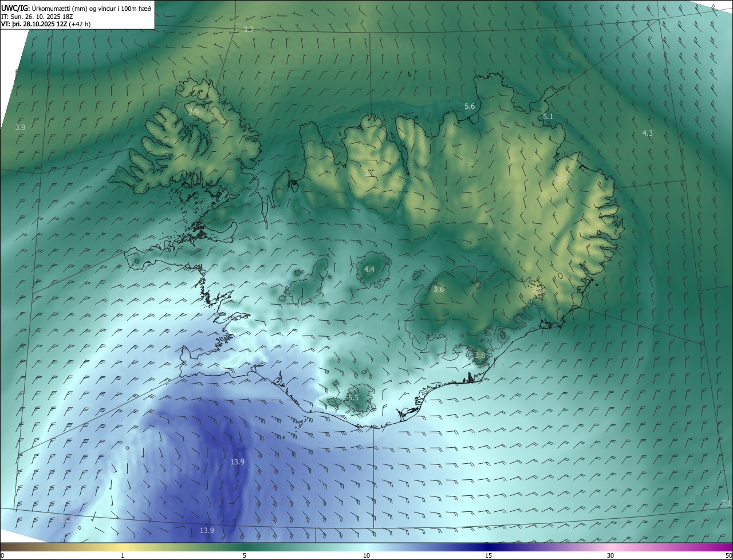Click the 0 label on the color scale

pyautogui.click(x=2, y=555)
